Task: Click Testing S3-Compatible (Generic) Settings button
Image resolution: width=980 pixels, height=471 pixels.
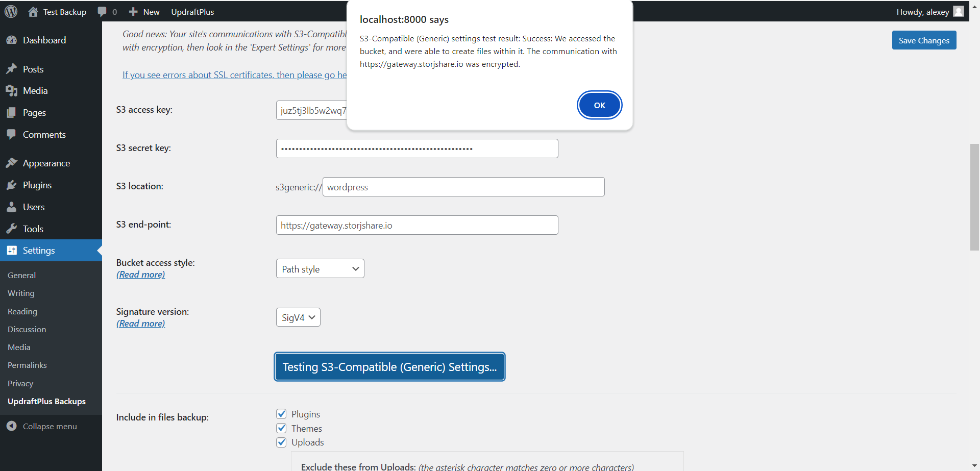Action: 389,367
